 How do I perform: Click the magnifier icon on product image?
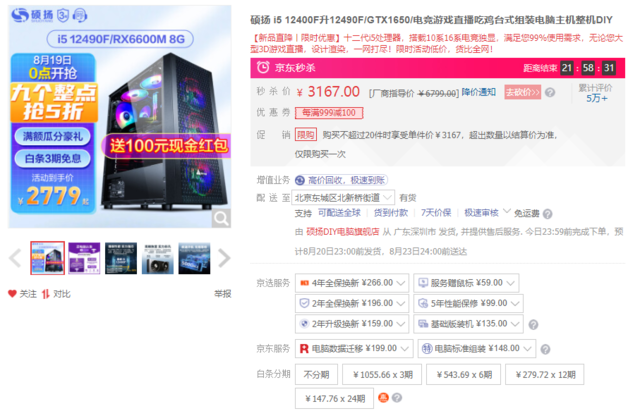221,219
